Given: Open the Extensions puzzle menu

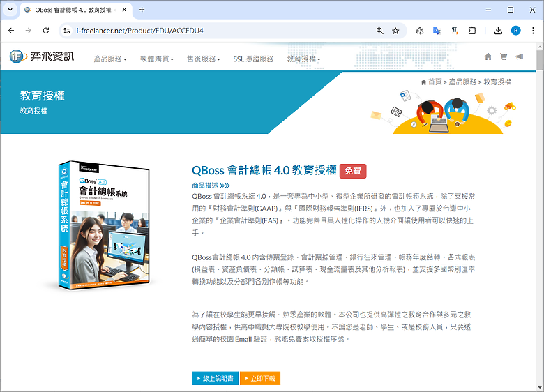Looking at the screenshot, I should pos(472,31).
